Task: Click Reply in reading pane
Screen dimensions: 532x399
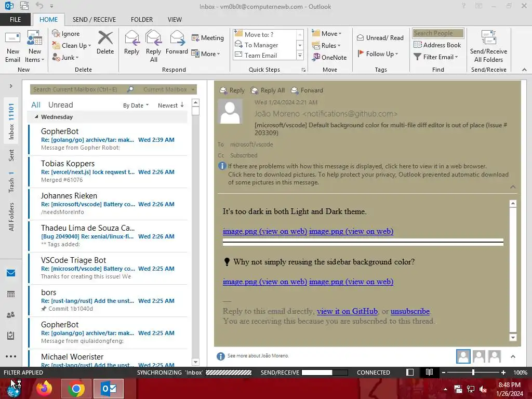Action: [232, 90]
